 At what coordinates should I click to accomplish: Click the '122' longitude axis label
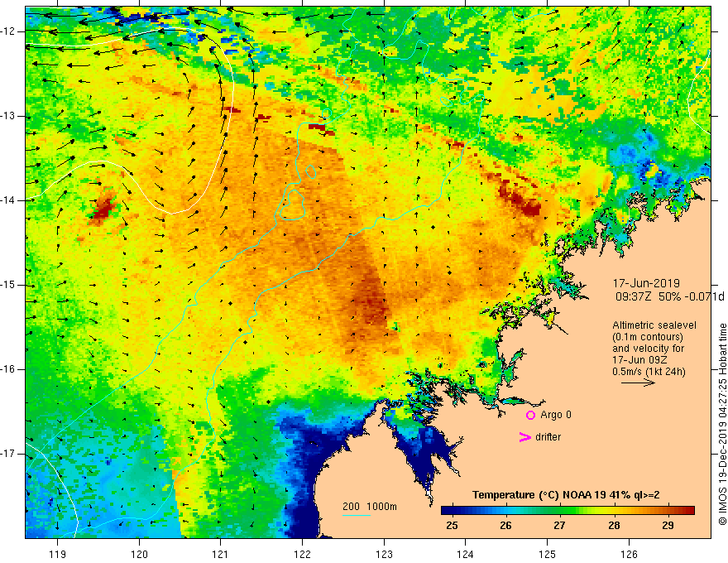tap(302, 554)
